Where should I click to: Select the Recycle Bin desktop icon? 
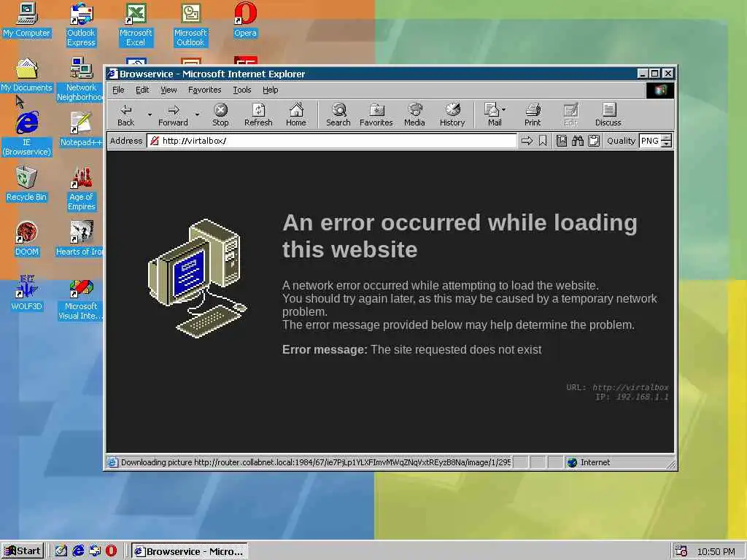coord(27,184)
